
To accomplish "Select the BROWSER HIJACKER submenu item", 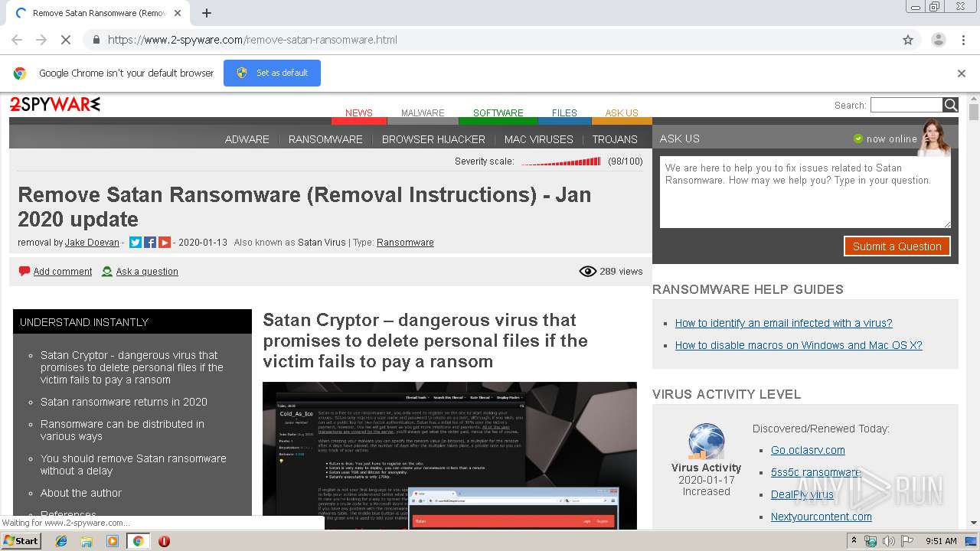I will tap(433, 139).
